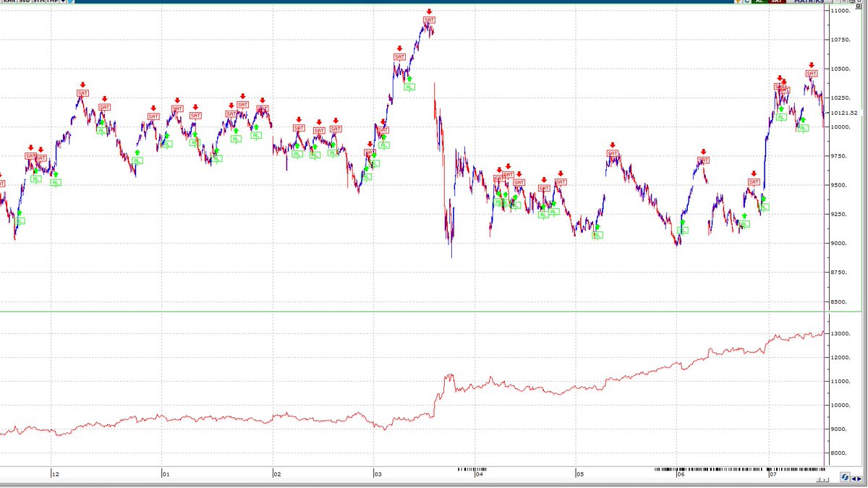Click the 12 month label on the time axis
The width and height of the screenshot is (868, 488).
pos(56,474)
